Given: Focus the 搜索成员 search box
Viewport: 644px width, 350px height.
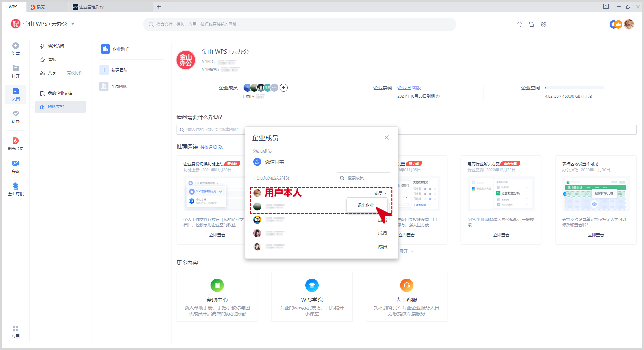Looking at the screenshot, I should coord(363,178).
